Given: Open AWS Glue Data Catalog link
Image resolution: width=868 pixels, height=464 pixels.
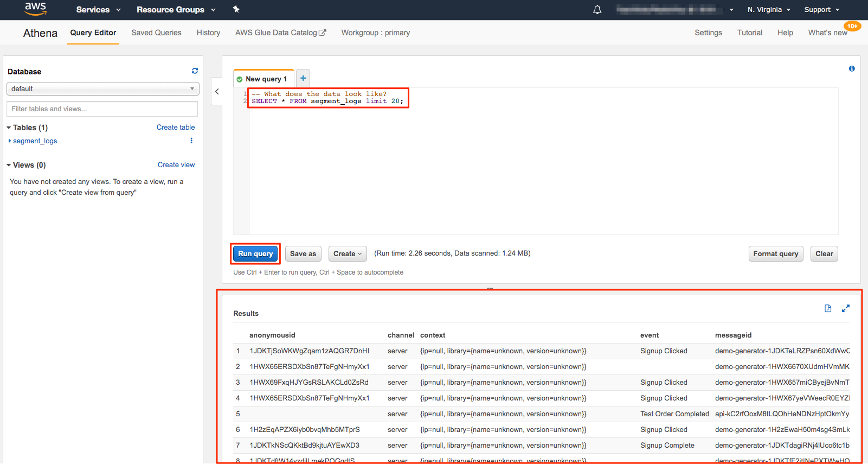Looking at the screenshot, I should coord(281,33).
